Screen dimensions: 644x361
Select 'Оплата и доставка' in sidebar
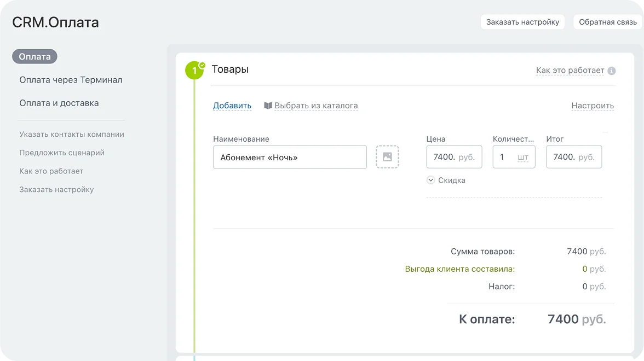pos(59,103)
